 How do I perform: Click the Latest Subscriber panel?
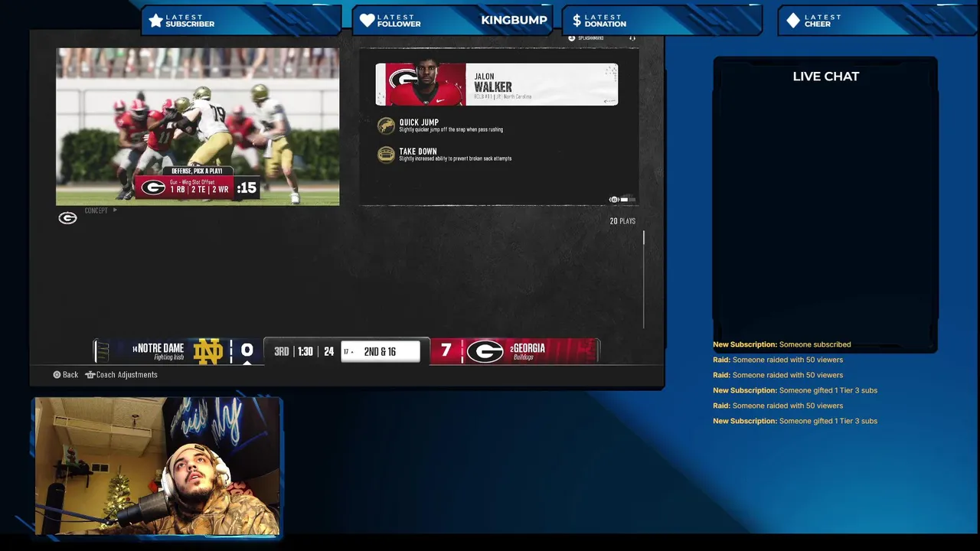coord(241,21)
